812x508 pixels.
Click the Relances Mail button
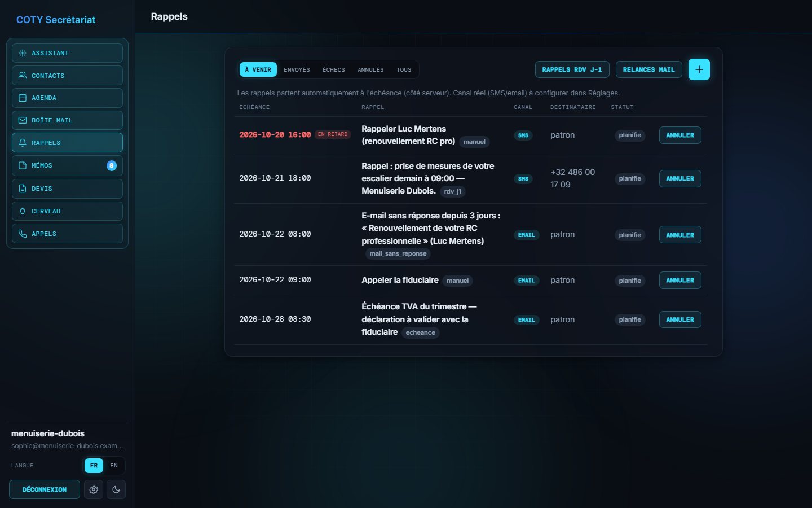click(x=648, y=69)
